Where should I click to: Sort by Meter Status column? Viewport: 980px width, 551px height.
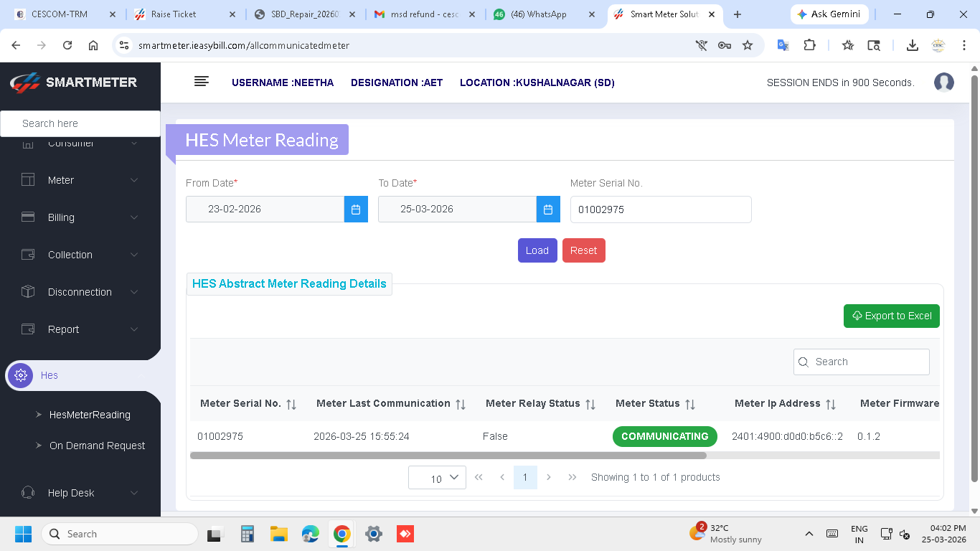(x=690, y=405)
